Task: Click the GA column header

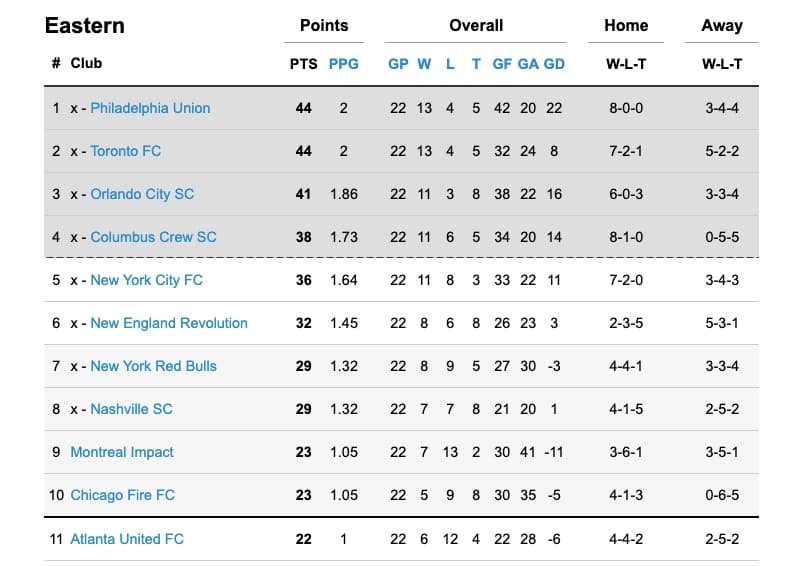Action: (x=528, y=63)
